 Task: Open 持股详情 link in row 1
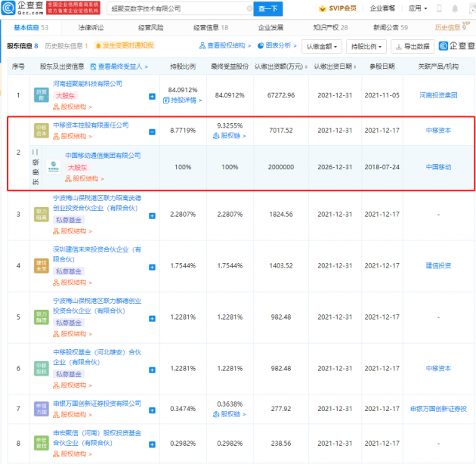(182, 101)
